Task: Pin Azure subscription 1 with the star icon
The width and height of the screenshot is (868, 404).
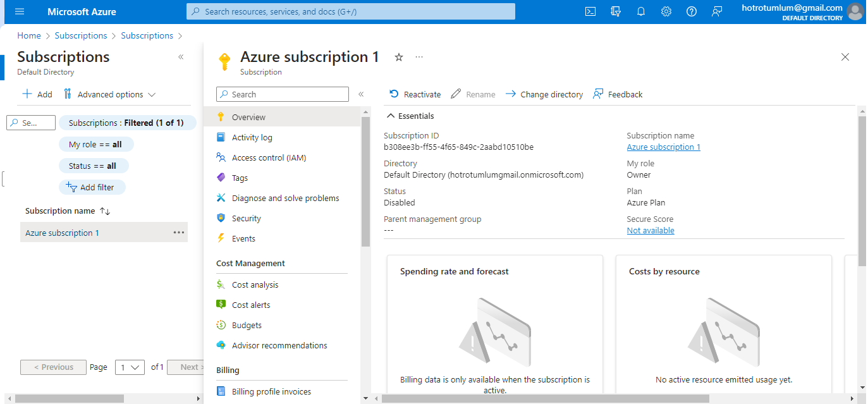Action: coord(399,57)
